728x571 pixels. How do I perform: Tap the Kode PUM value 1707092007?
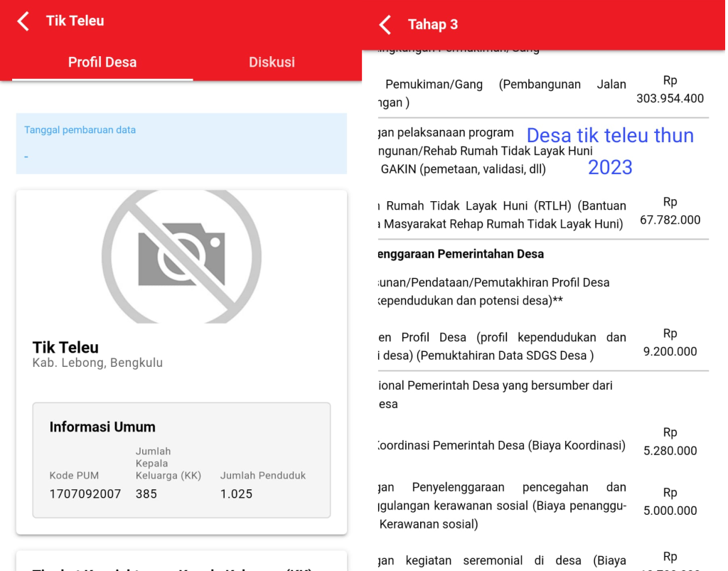(x=85, y=493)
